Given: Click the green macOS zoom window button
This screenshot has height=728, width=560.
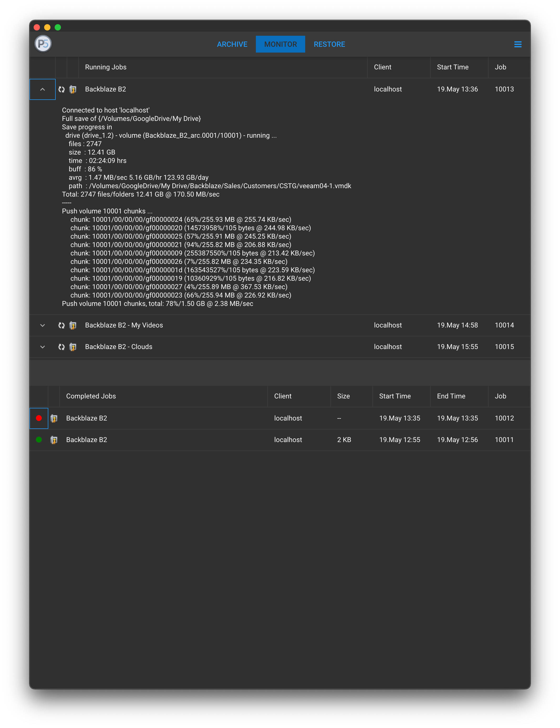Looking at the screenshot, I should tap(58, 27).
